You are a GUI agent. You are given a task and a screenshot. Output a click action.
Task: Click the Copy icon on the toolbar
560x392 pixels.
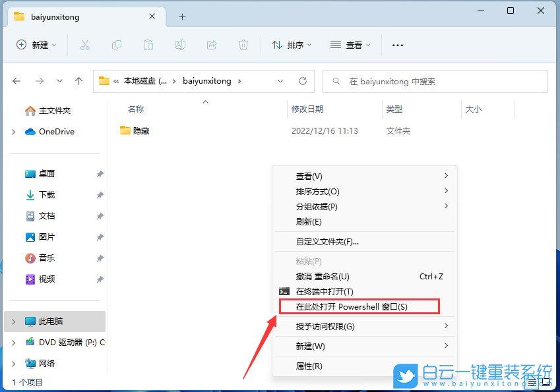click(116, 45)
